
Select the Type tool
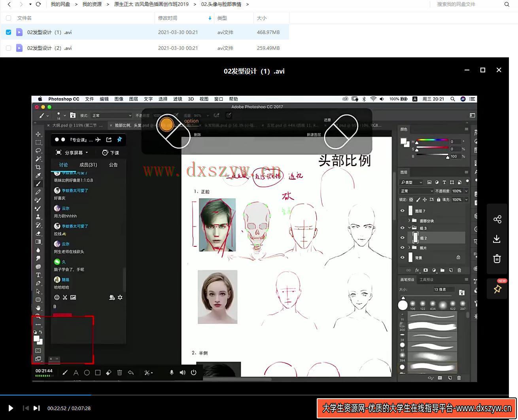(38, 275)
